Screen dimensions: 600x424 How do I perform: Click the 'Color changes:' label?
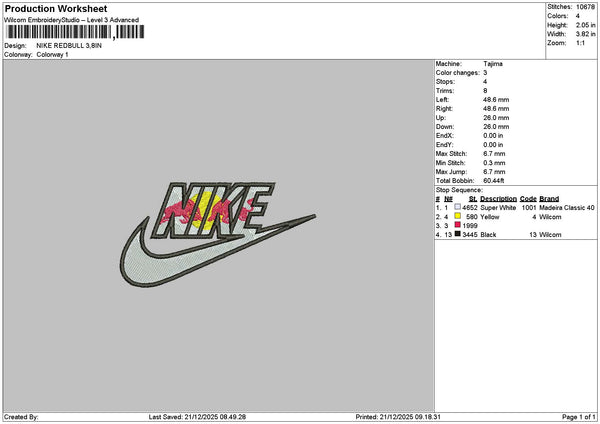[x=457, y=73]
